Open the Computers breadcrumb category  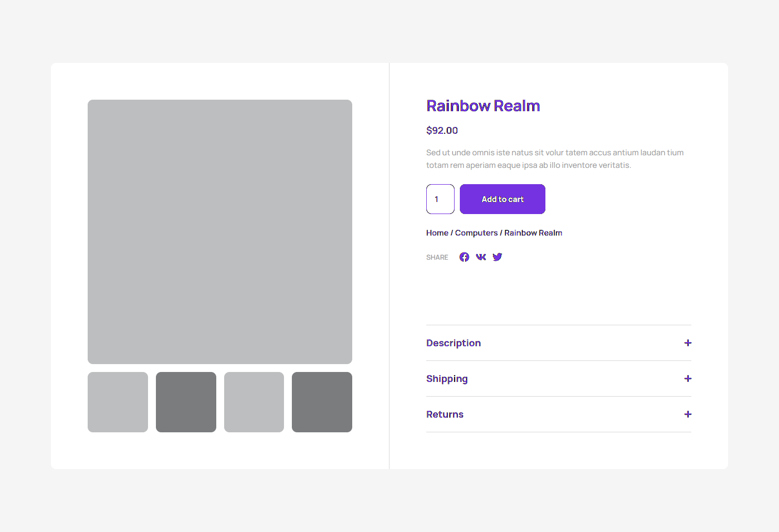[x=476, y=233]
